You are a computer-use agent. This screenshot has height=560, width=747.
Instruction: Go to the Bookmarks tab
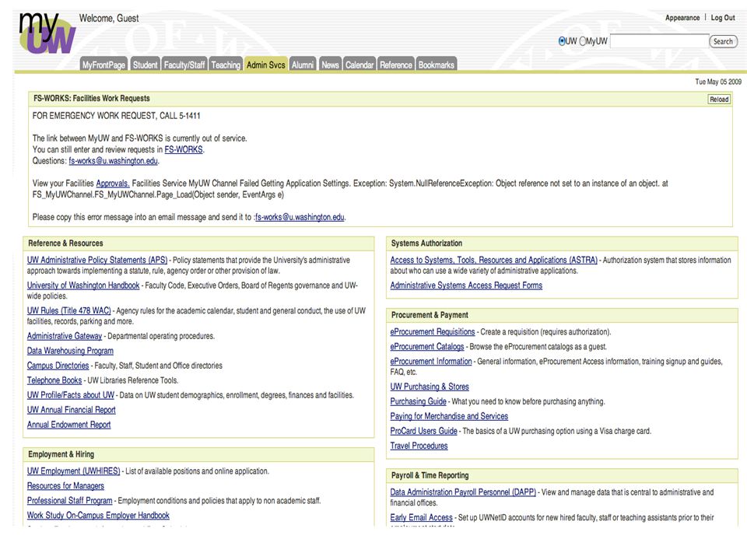click(x=437, y=65)
